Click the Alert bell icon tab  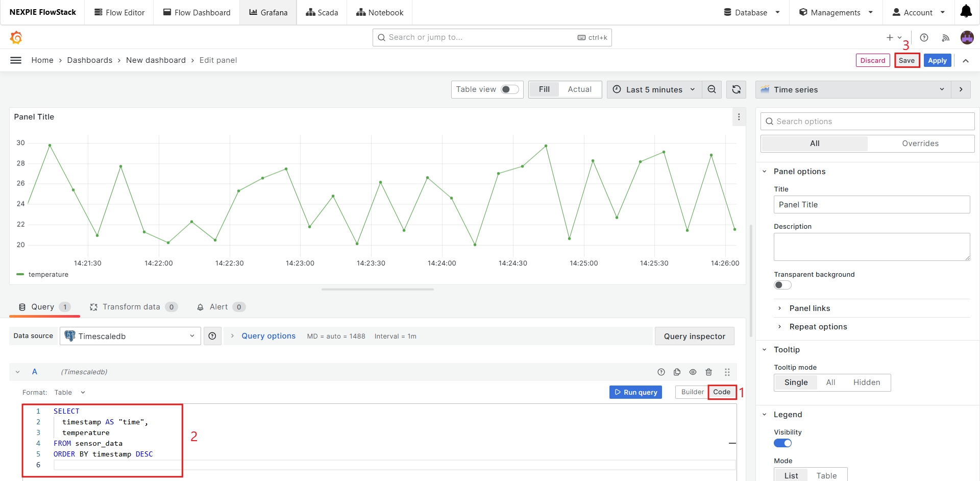[201, 307]
